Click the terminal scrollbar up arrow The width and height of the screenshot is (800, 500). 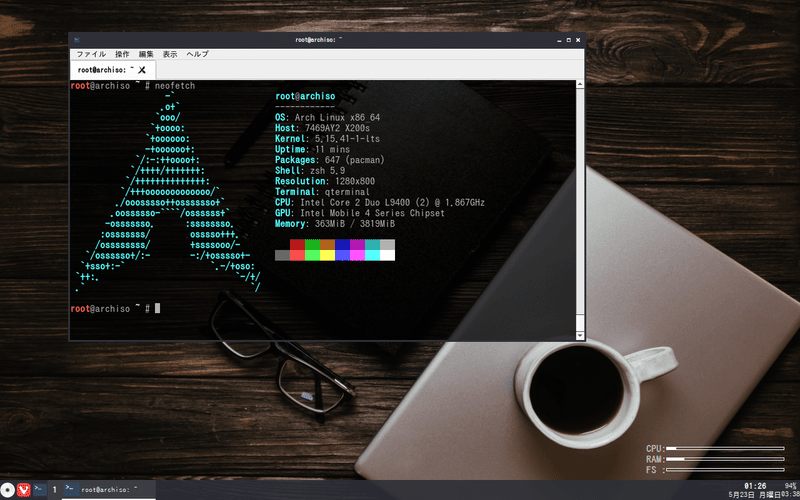click(580, 84)
